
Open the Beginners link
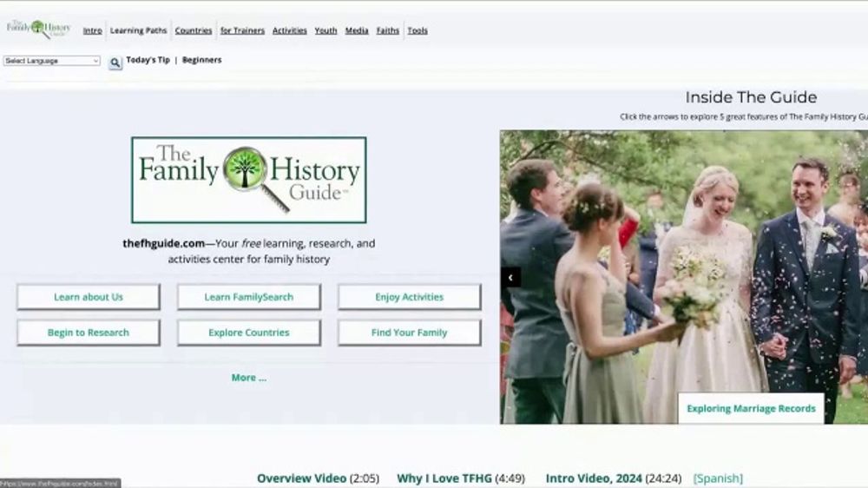click(x=201, y=60)
